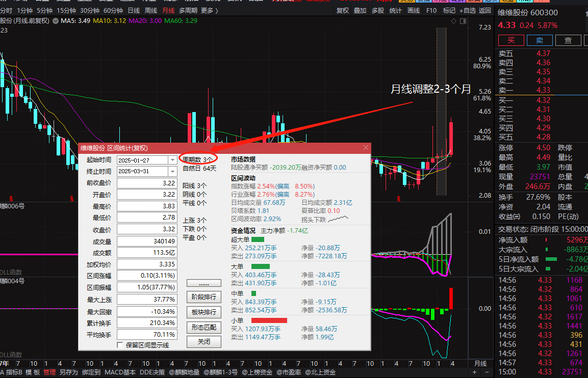Switch to the 60分钟 period tab
Viewport: 588px width, 378px height.
(113, 11)
